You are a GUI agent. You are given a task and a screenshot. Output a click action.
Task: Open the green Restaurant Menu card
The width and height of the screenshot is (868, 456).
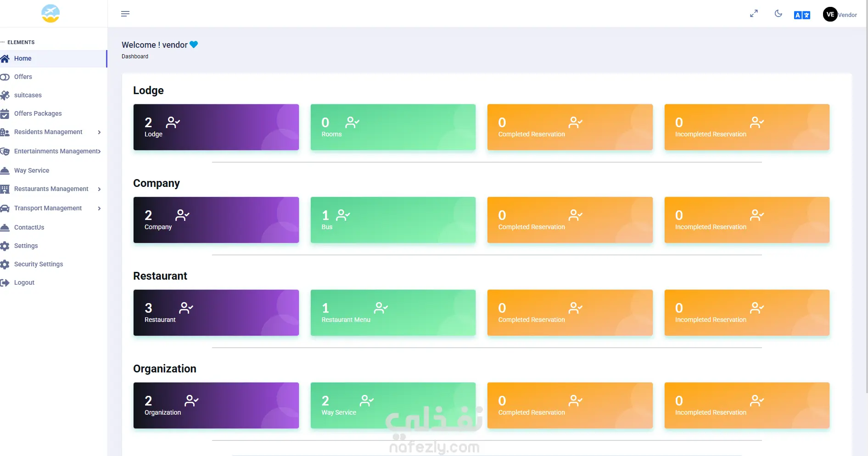coord(393,313)
